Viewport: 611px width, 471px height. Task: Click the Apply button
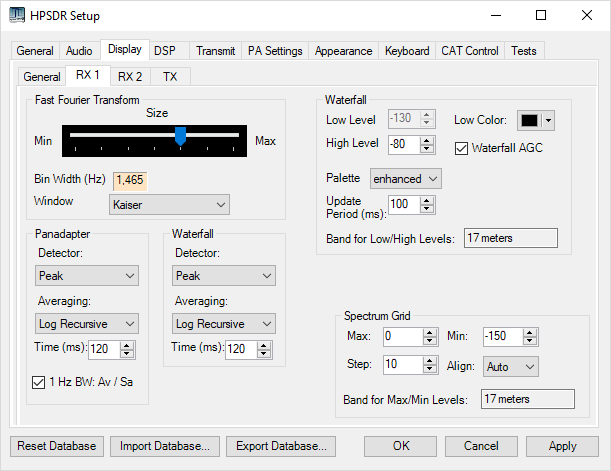tap(562, 446)
